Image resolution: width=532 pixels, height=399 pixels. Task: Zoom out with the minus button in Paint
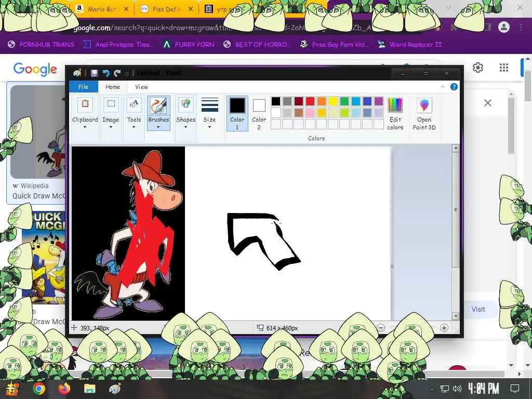(381, 328)
